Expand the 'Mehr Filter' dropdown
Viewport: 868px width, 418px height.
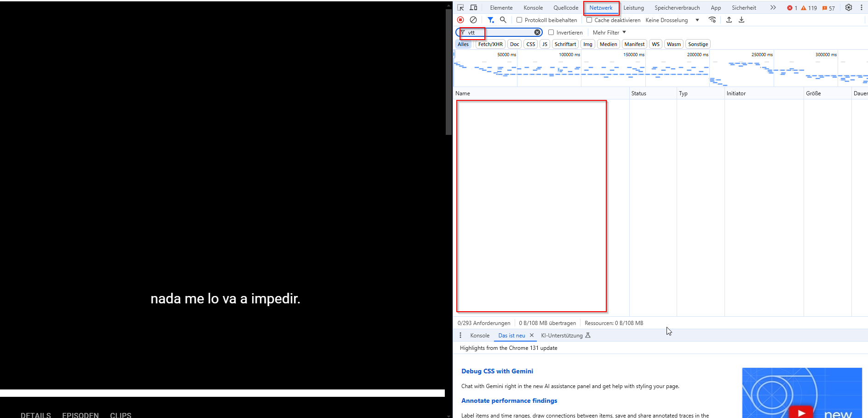[x=609, y=32]
